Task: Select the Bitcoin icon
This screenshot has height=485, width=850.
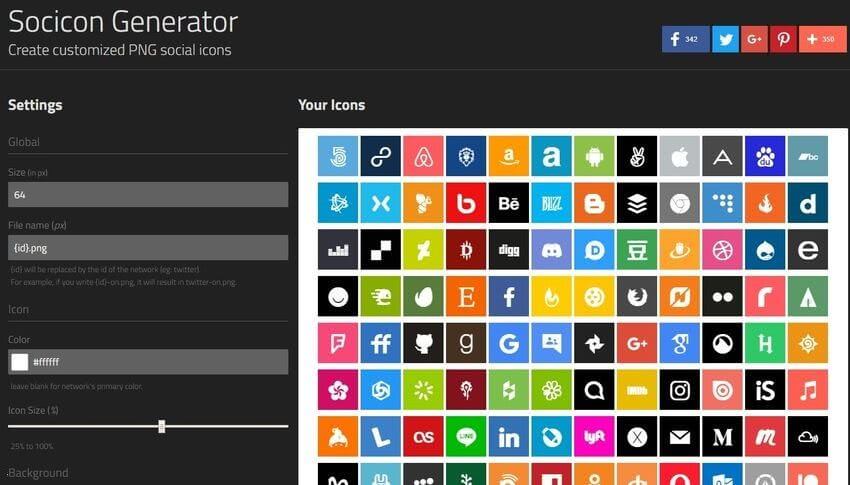Action: click(x=466, y=250)
